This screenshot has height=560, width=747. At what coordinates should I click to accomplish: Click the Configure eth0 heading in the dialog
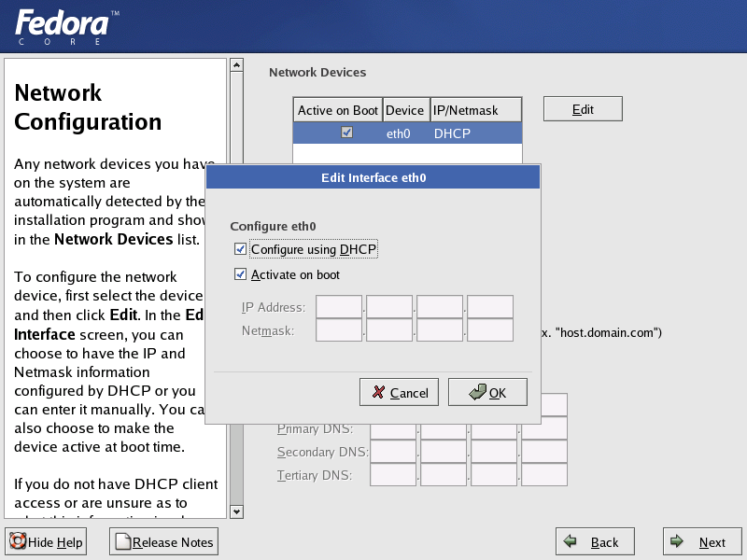click(273, 226)
